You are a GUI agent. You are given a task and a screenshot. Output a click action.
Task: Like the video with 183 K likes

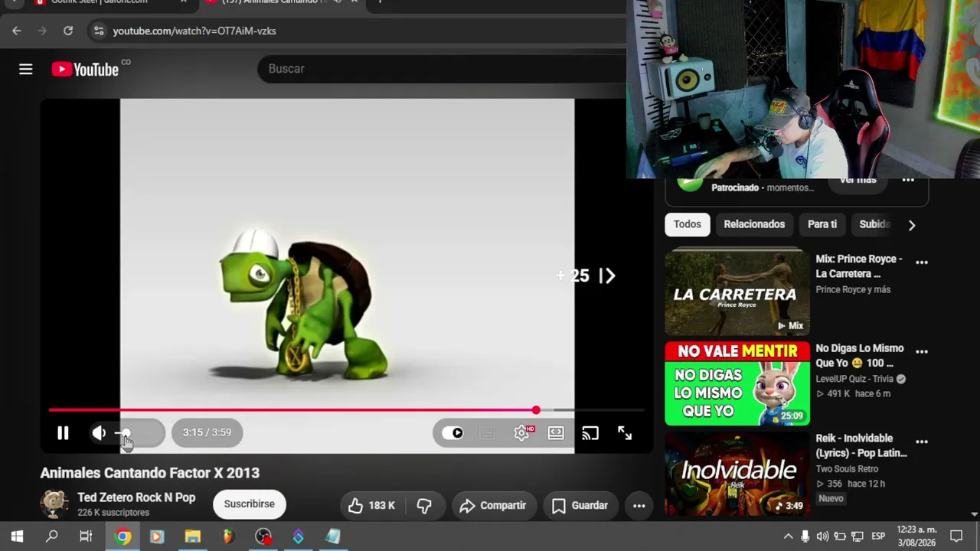372,505
